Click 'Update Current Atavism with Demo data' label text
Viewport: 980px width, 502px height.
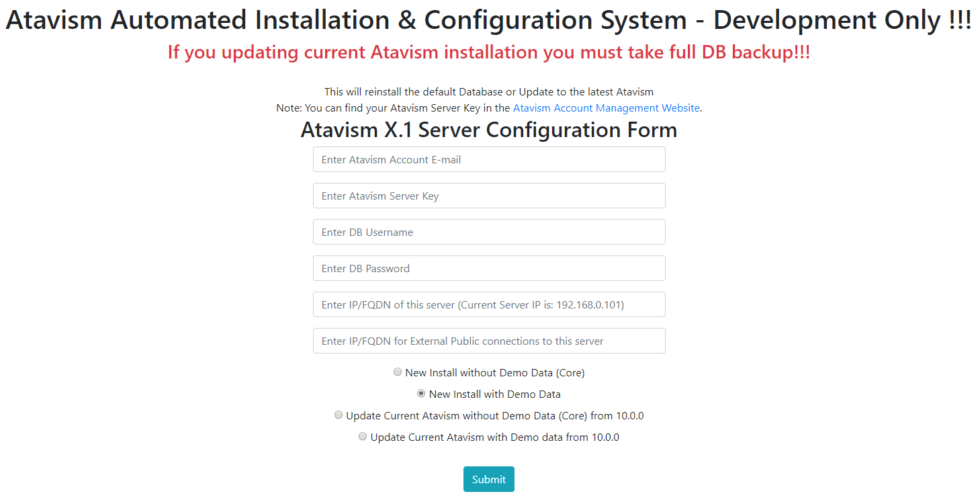[x=494, y=437]
